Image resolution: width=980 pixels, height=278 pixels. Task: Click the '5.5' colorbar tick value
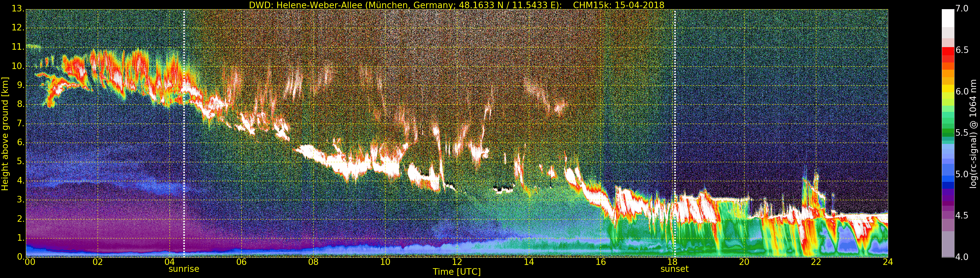pyautogui.click(x=962, y=133)
